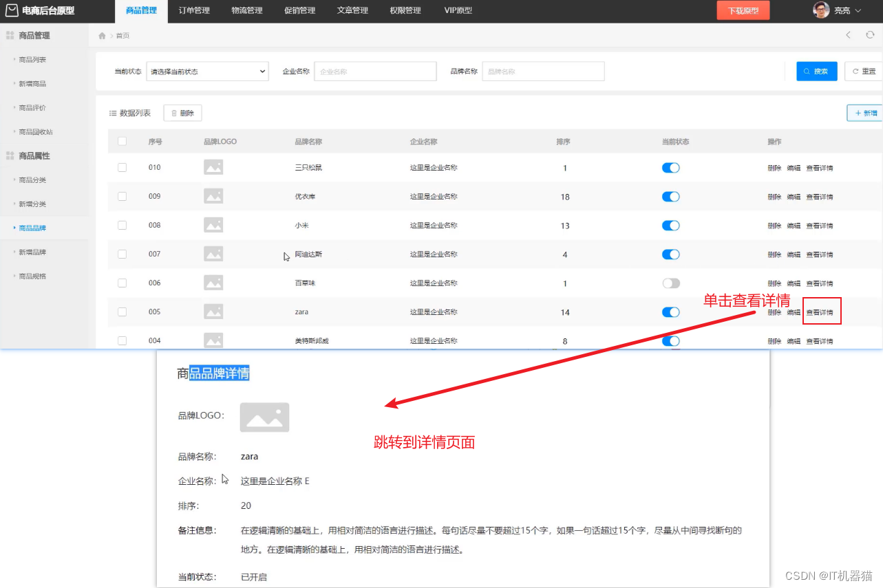The image size is (883, 588).
Task: Toggle the status switch for zara
Action: pyautogui.click(x=671, y=312)
